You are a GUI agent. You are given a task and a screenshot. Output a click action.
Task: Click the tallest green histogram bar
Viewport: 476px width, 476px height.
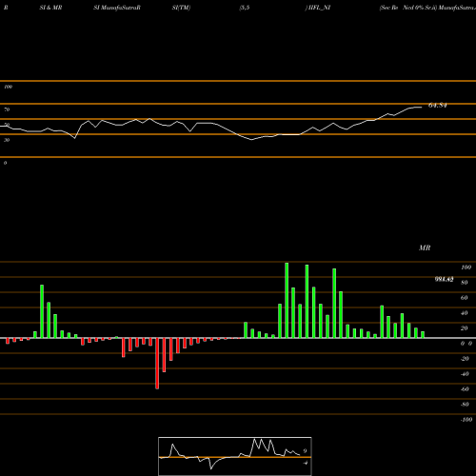(x=287, y=300)
